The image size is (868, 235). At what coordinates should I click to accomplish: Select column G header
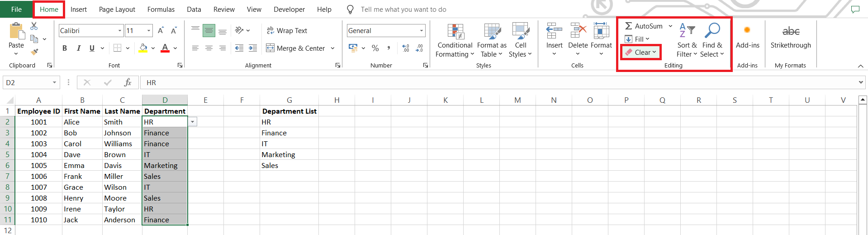tap(289, 100)
